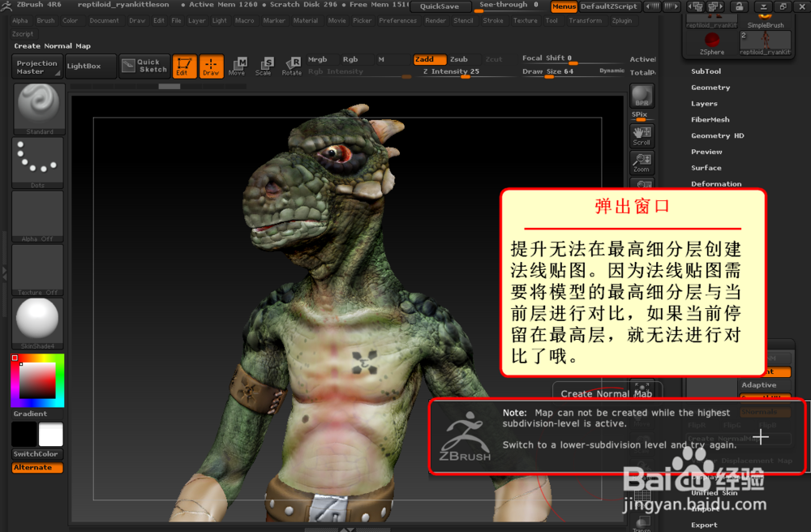Viewport: 811px width, 532px height.
Task: Expand the Deformation palette section
Action: (716, 183)
